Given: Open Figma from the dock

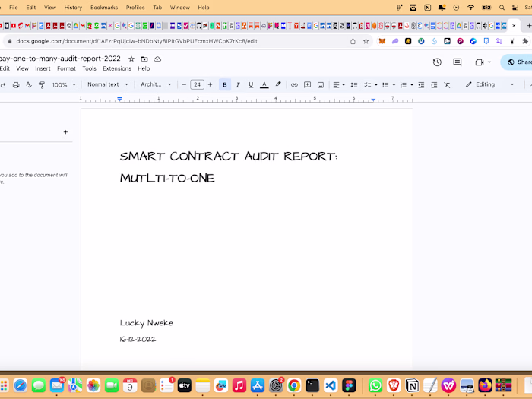Looking at the screenshot, I should [x=349, y=385].
